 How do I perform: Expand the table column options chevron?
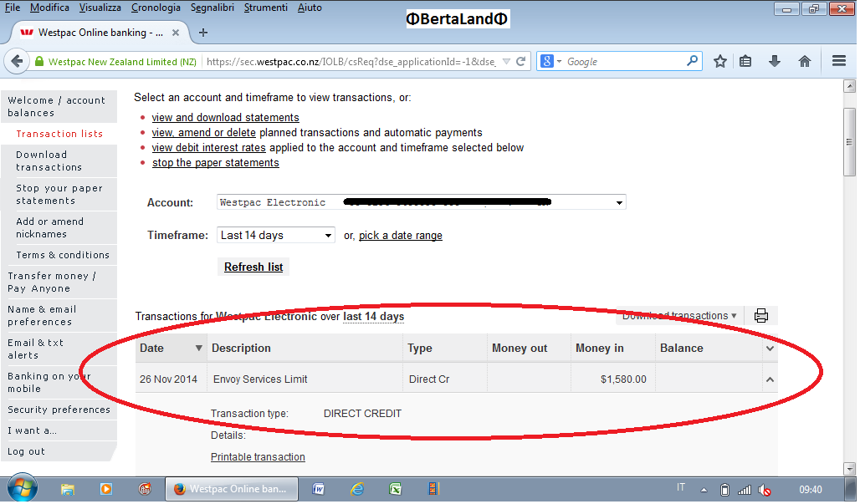tap(770, 349)
